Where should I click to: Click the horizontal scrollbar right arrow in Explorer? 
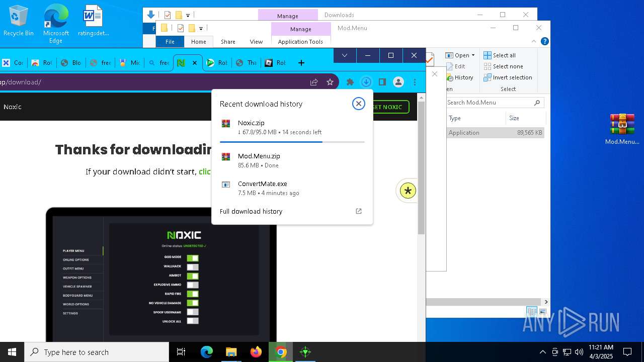click(546, 302)
